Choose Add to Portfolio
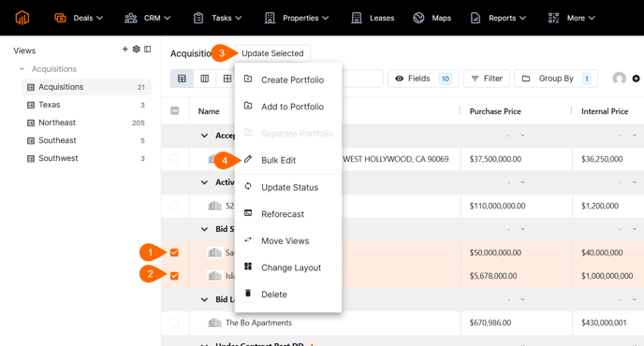Screen dimensions: 644x346 click(x=288, y=107)
